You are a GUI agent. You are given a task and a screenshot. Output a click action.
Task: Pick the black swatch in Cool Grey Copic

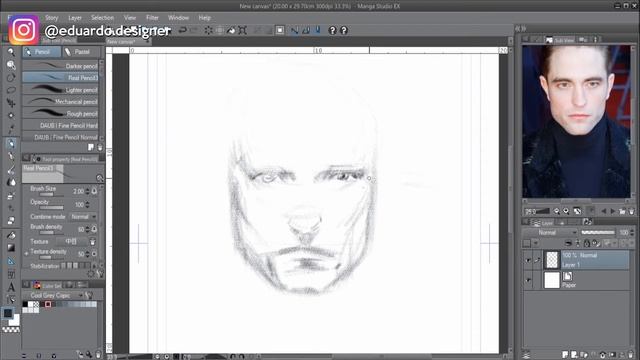pos(25,304)
